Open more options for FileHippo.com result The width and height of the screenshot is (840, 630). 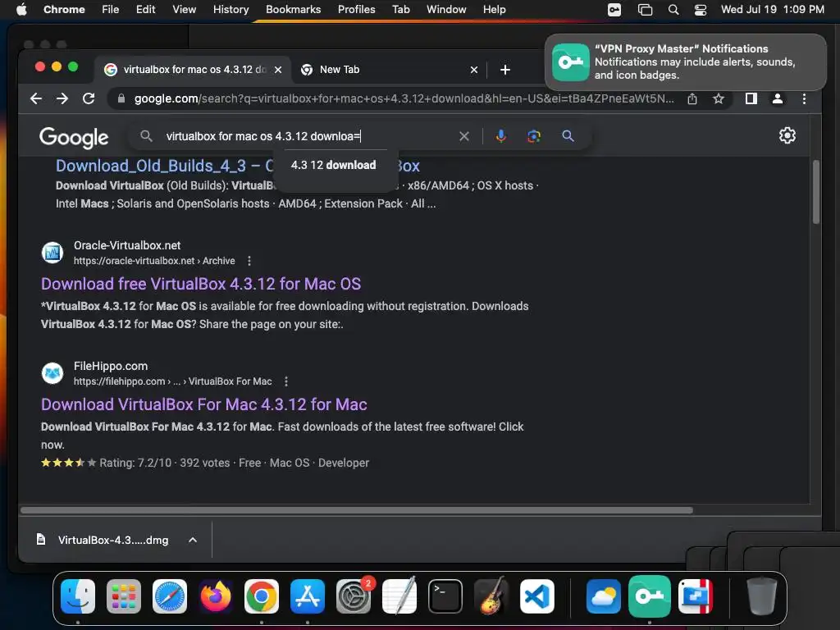(286, 381)
